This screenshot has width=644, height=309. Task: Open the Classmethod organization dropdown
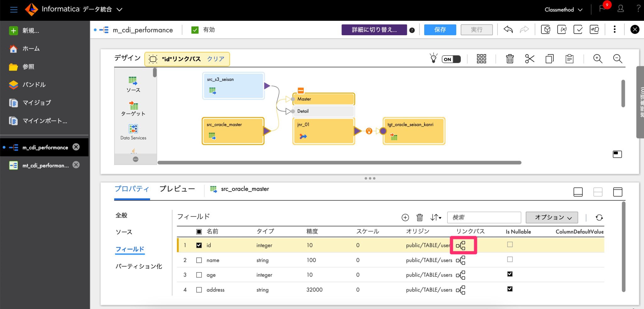tap(563, 9)
